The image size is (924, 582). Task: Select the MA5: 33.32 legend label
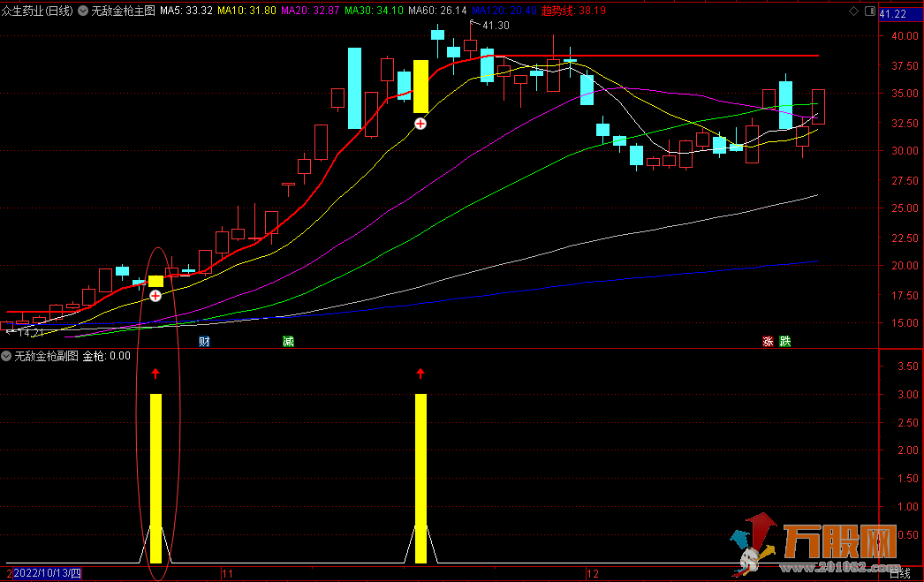tap(186, 11)
